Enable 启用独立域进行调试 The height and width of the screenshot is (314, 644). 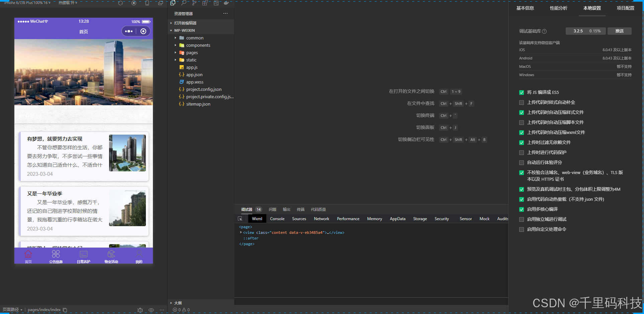pyautogui.click(x=522, y=219)
